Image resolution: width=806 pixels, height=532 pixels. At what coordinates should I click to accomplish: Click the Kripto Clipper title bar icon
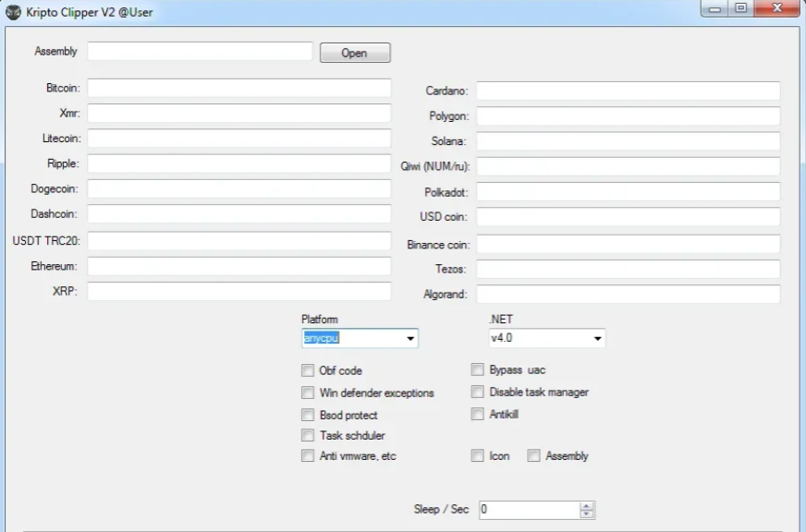coord(13,11)
